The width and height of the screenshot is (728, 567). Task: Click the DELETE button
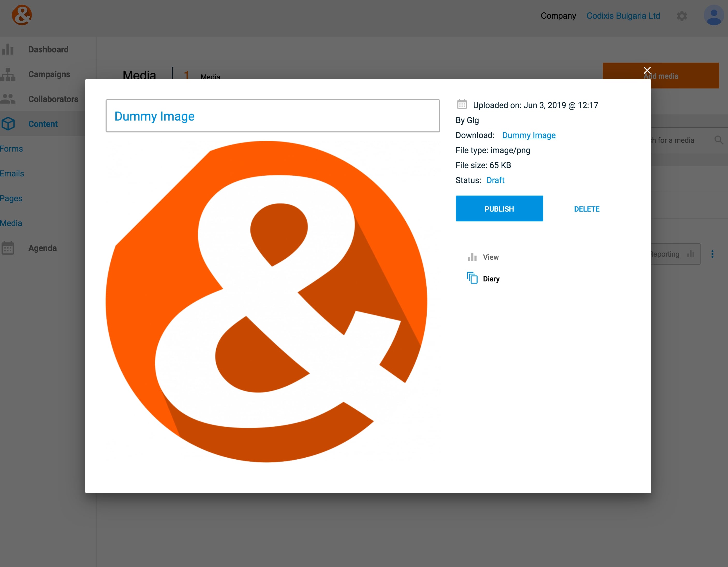tap(586, 209)
